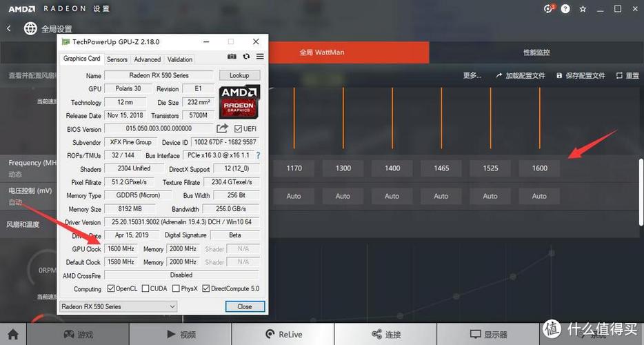Select the 1300 MHz frequency state box

(x=343, y=168)
